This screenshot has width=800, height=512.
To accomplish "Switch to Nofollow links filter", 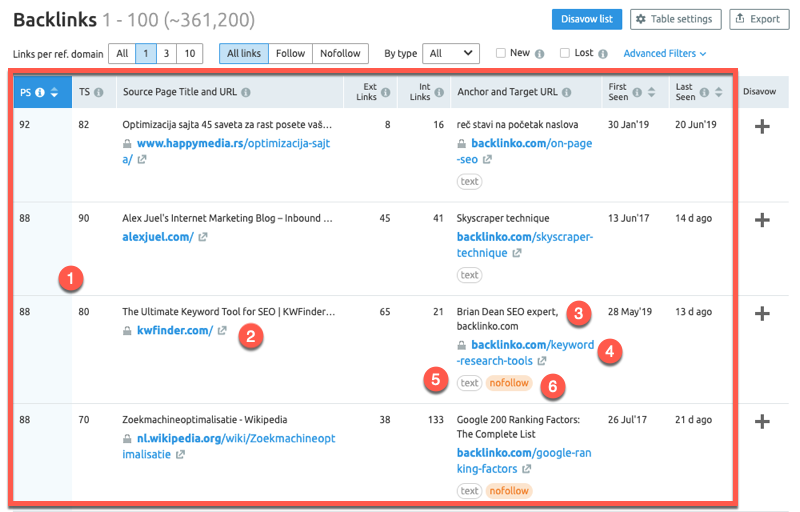I will [x=340, y=53].
